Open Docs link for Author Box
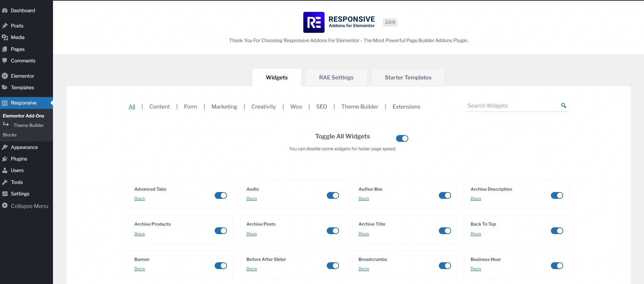The image size is (644, 284). [364, 199]
